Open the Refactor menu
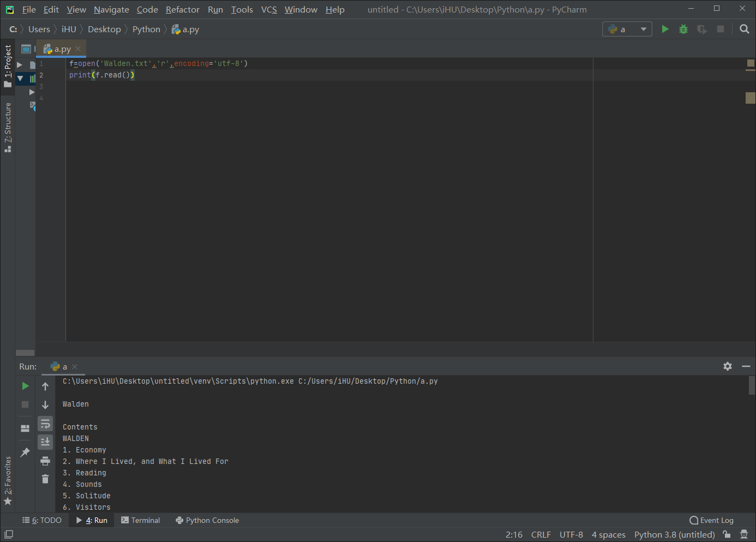This screenshot has height=542, width=756. [x=183, y=9]
